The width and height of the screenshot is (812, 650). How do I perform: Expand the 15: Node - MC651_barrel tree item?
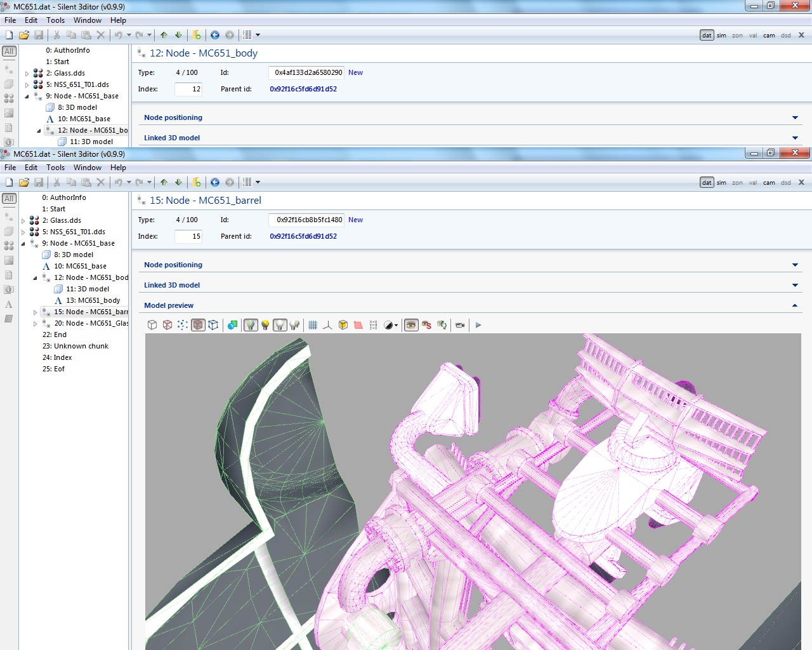tap(36, 312)
